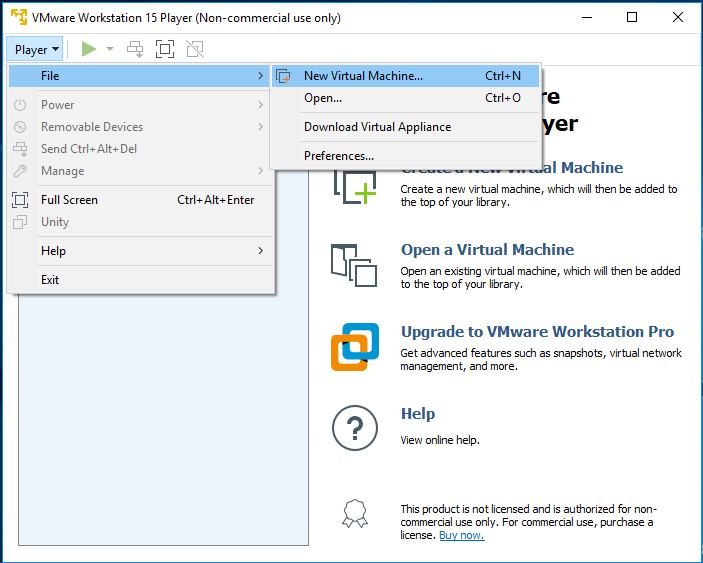The image size is (703, 563).
Task: Click the New Virtual Machine menu icon
Action: point(283,76)
